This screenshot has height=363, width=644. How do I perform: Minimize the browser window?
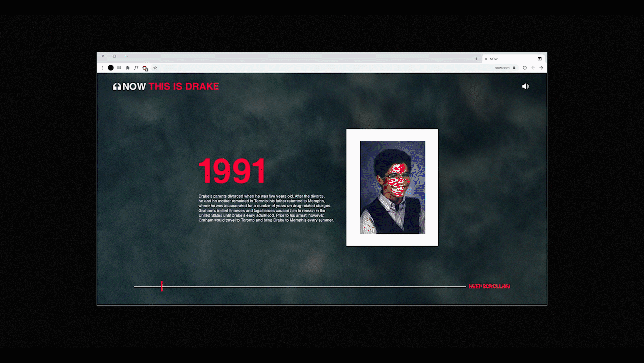tap(126, 56)
